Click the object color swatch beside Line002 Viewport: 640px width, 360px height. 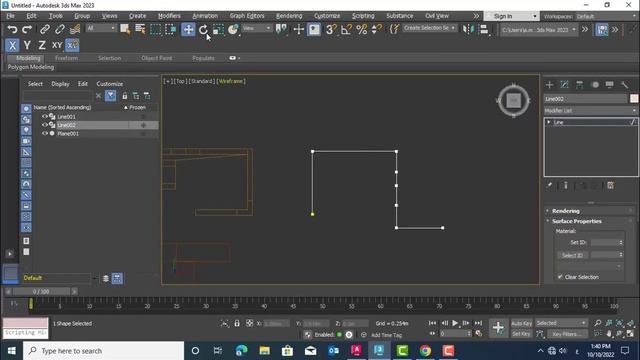(x=634, y=98)
